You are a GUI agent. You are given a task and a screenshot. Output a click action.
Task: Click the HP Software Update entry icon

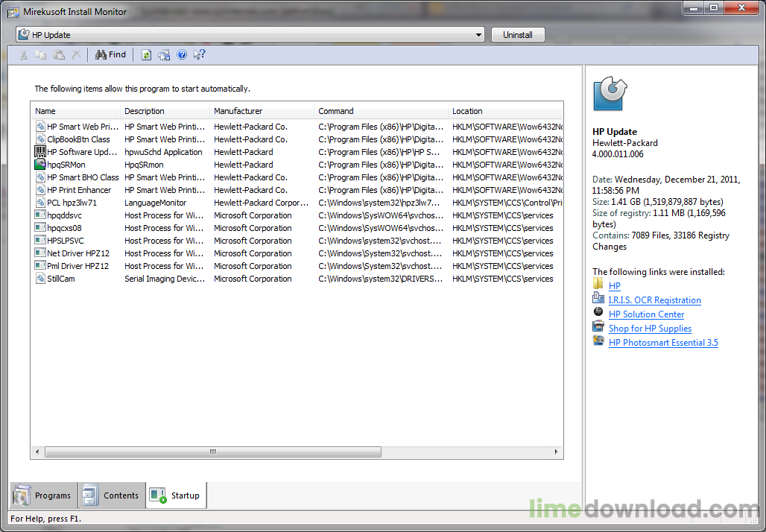(x=40, y=152)
